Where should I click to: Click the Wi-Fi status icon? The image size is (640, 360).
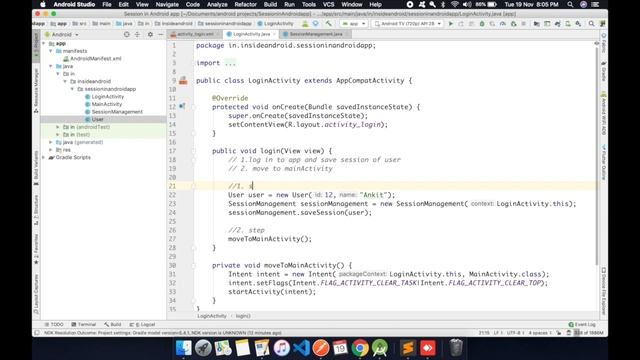(x=455, y=4)
